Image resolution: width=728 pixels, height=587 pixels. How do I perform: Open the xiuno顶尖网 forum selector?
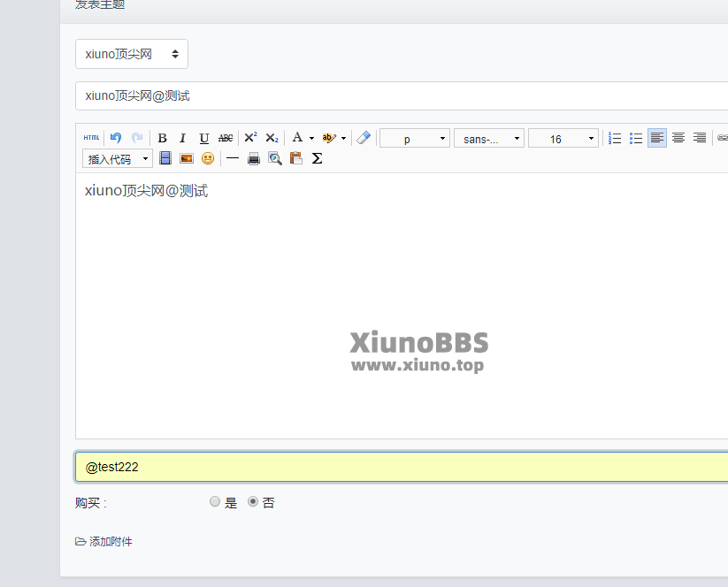132,54
